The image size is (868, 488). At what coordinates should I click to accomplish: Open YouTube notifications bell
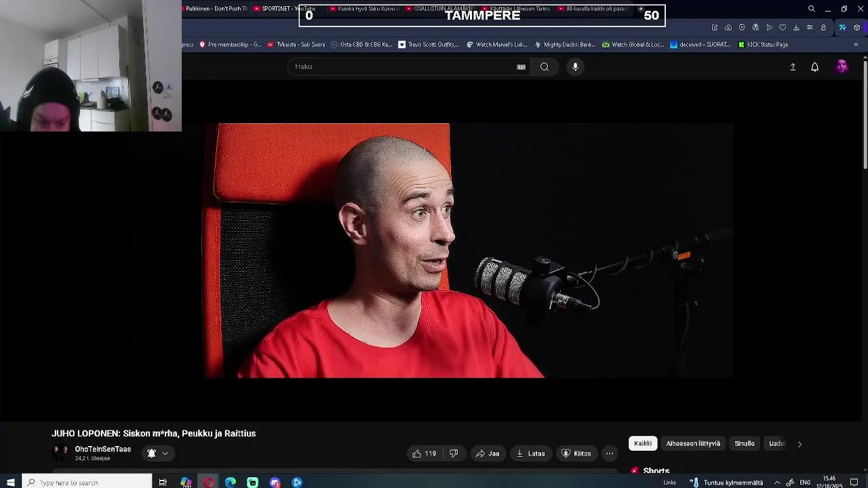tap(814, 66)
